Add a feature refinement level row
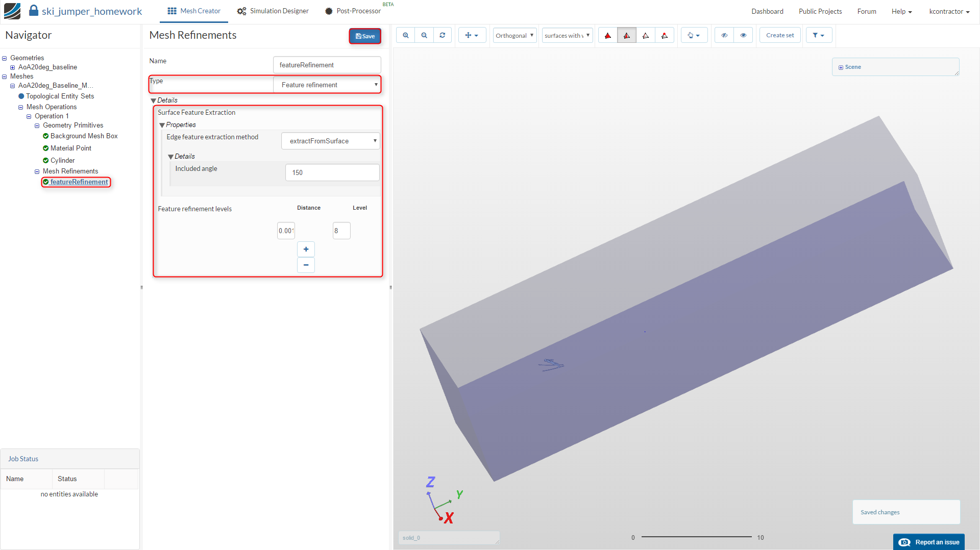The height and width of the screenshot is (550, 980). point(306,249)
